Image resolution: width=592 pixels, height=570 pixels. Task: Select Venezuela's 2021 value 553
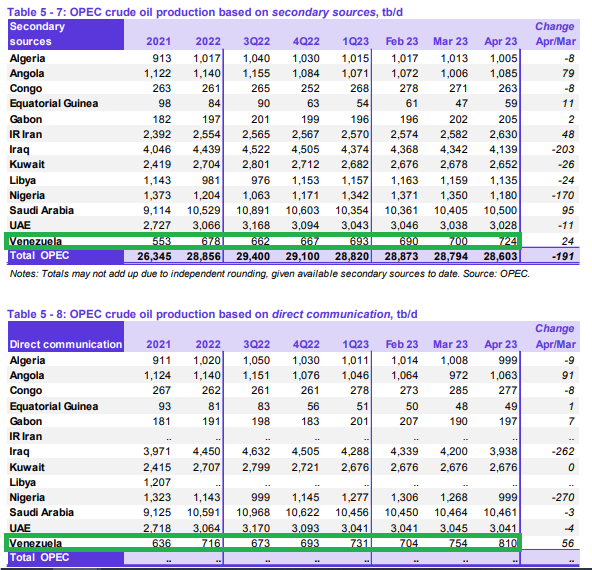point(162,241)
